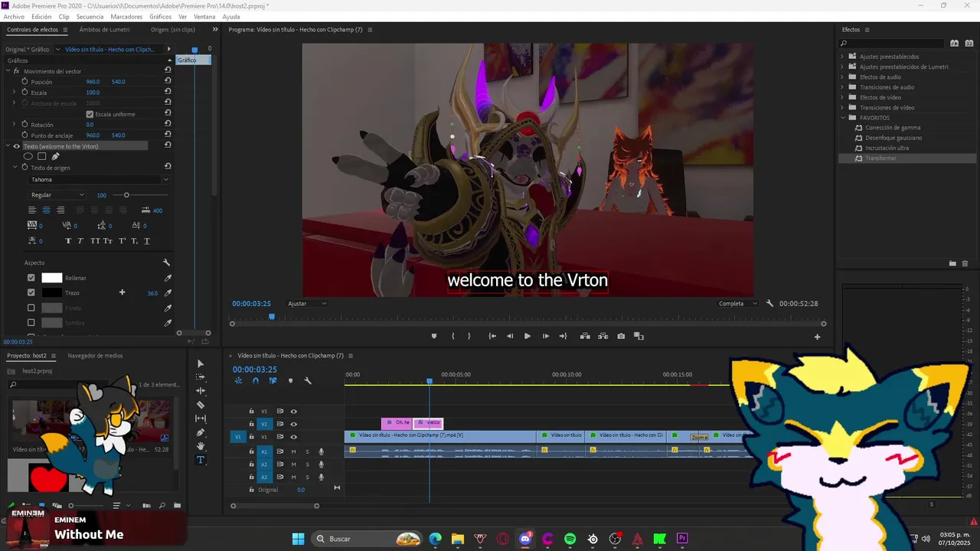The width and height of the screenshot is (980, 551).
Task: Switch to Ámbitos de Lumetri tab
Action: 104,30
